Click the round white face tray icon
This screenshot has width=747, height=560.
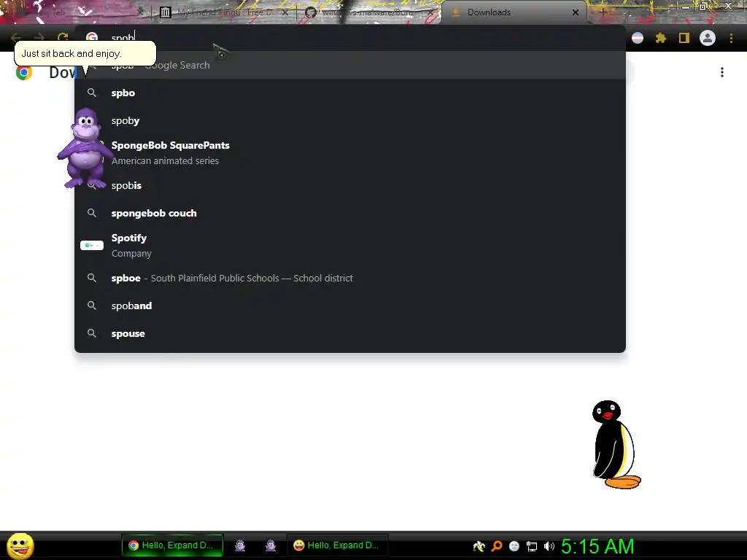(x=514, y=546)
